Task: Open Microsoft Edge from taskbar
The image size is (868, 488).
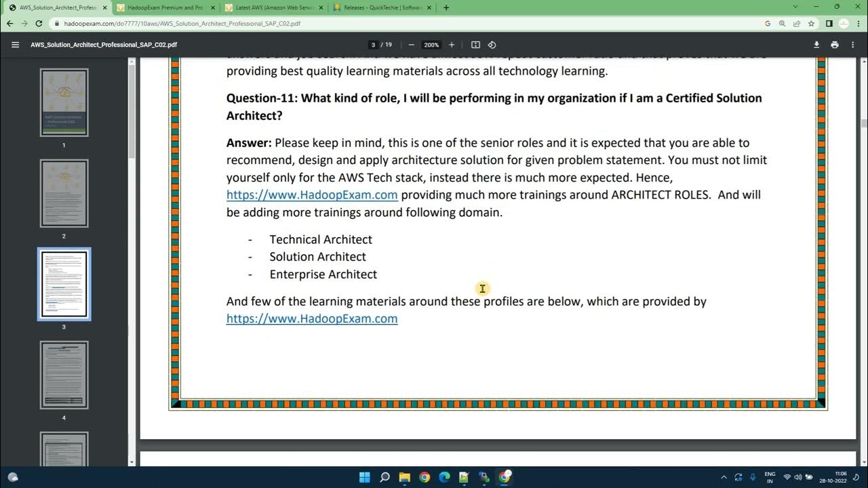Action: 444,477
